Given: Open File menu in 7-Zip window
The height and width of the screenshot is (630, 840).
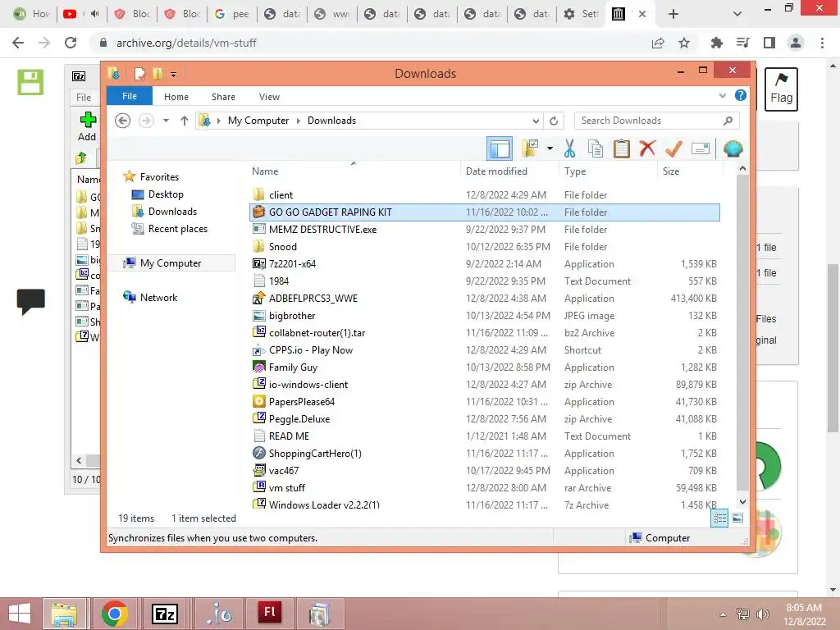Looking at the screenshot, I should tap(84, 97).
